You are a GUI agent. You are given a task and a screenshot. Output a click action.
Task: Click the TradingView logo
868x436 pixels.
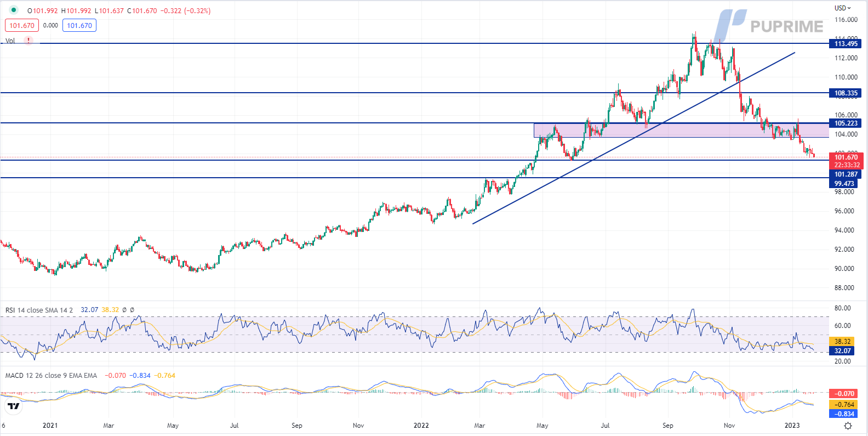pos(14,406)
